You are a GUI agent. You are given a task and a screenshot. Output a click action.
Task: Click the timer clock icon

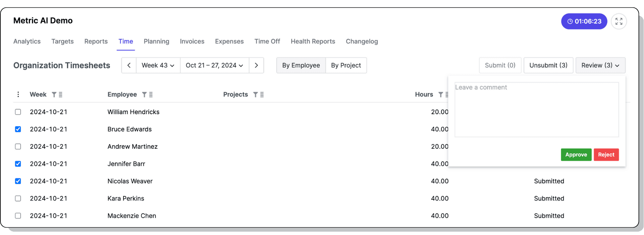point(570,21)
